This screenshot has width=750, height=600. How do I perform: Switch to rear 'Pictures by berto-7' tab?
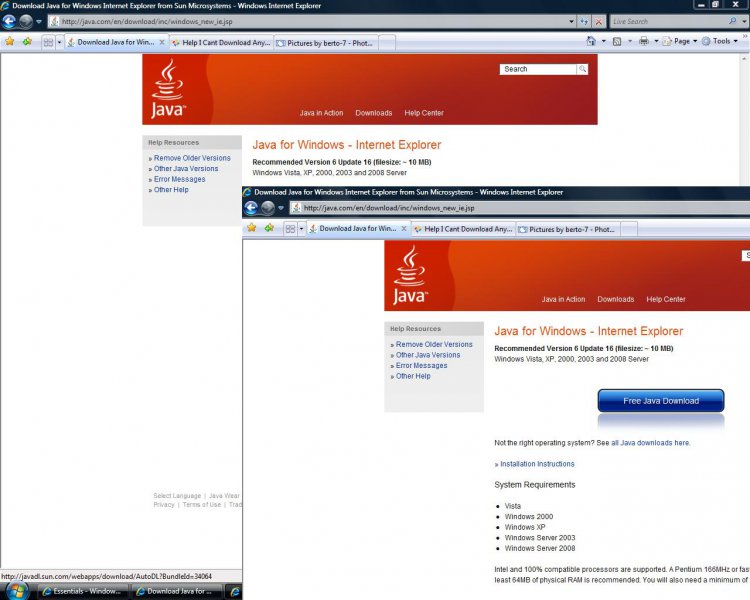[325, 43]
